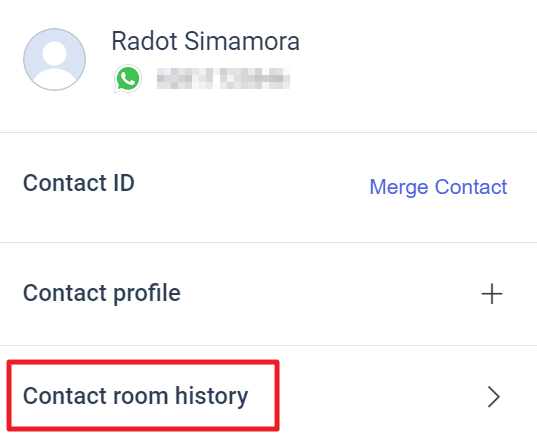This screenshot has height=442, width=537.
Task: Select the Contact ID label
Action: (79, 183)
